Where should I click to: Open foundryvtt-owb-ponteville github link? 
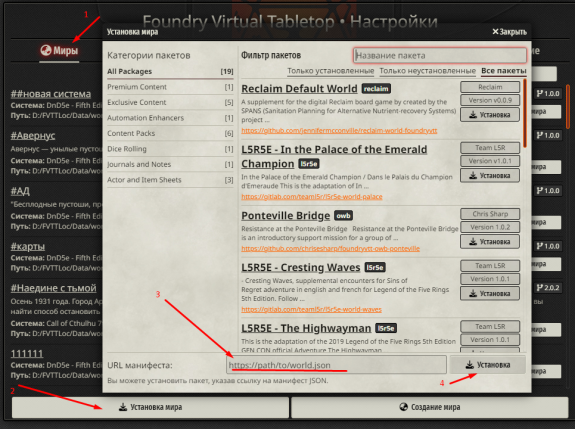[x=330, y=249]
